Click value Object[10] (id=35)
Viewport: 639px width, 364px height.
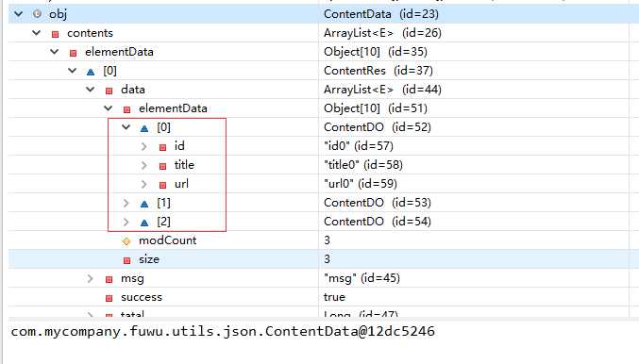click(376, 52)
